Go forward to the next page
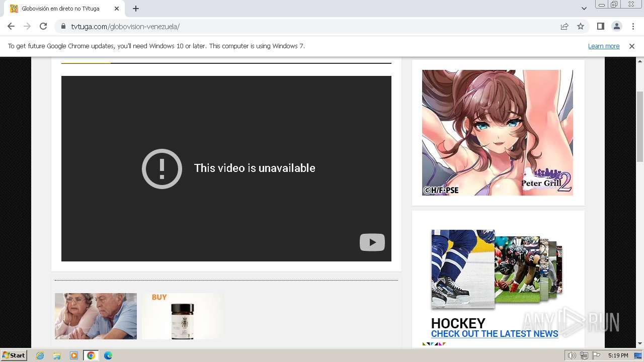This screenshot has height=362, width=644. point(27,27)
